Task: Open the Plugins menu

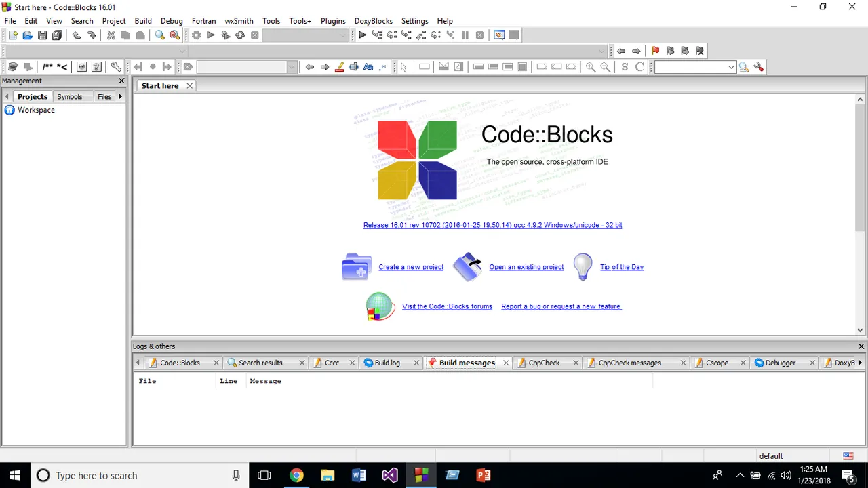Action: pos(333,21)
